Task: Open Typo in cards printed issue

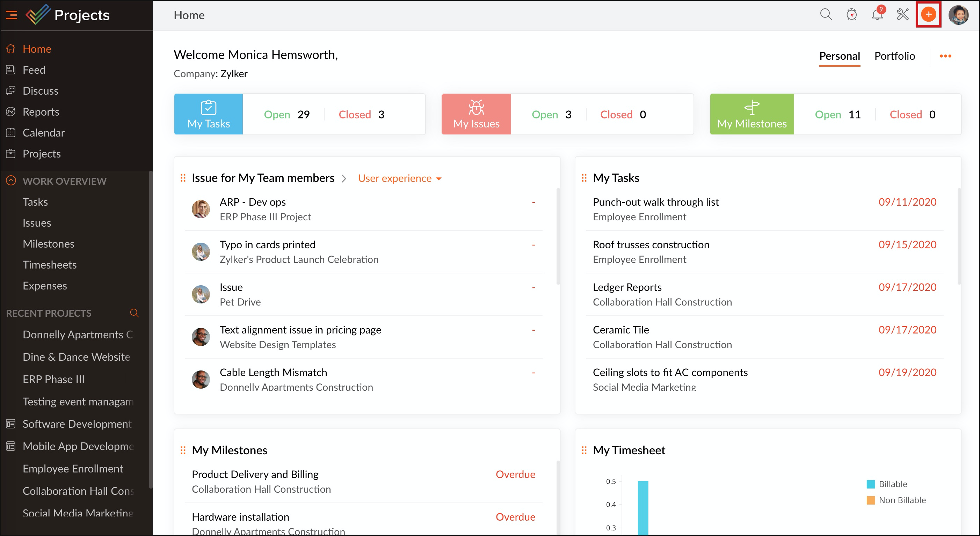Action: 267,244
